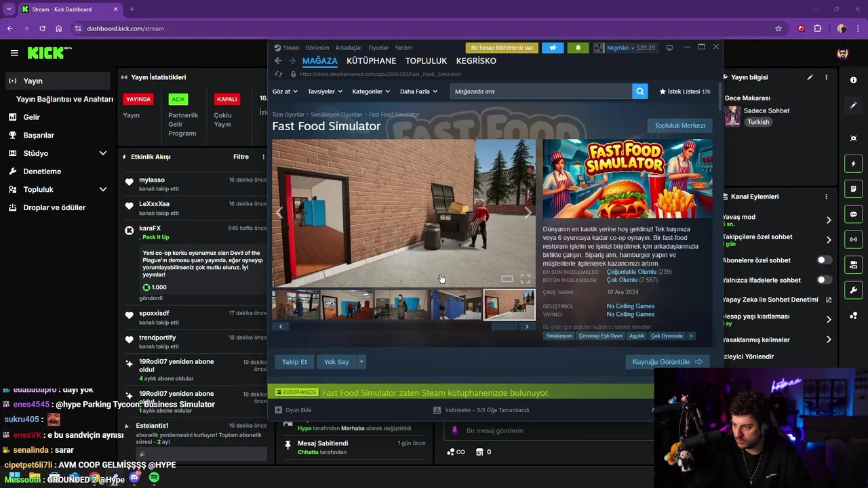Open Gelir in Kick sidebar
The image size is (868, 488).
click(x=31, y=117)
